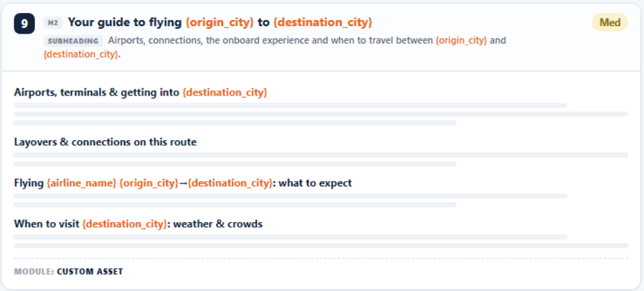Click the MODULE: CUSTOM ASSET label
644x291 pixels.
69,272
